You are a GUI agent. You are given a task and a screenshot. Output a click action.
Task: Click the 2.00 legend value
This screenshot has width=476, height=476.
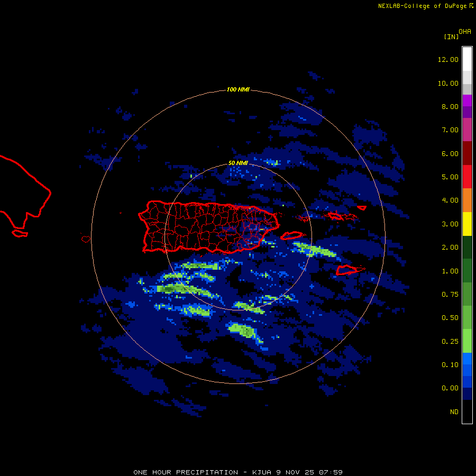450,248
